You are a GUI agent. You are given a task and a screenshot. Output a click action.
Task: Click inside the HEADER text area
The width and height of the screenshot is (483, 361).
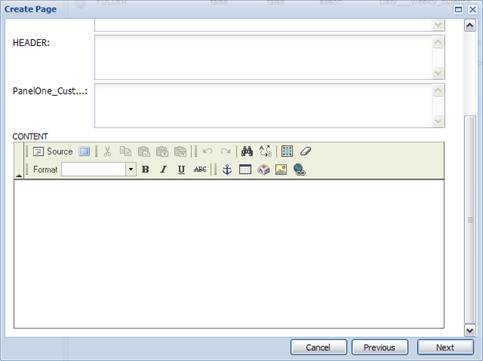(264, 57)
